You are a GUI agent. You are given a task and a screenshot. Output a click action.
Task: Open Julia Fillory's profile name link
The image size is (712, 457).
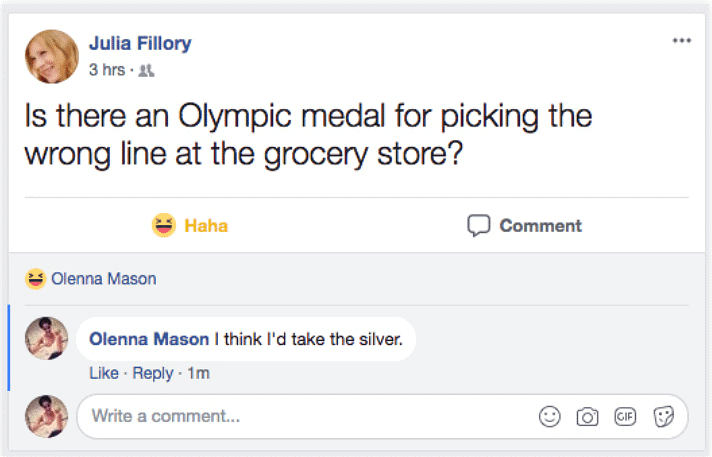[x=140, y=43]
